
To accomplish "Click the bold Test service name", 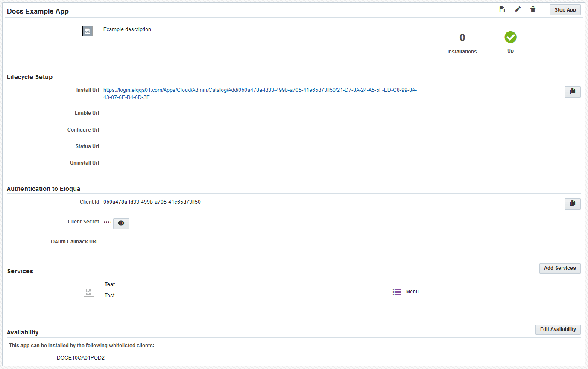I will click(x=110, y=284).
